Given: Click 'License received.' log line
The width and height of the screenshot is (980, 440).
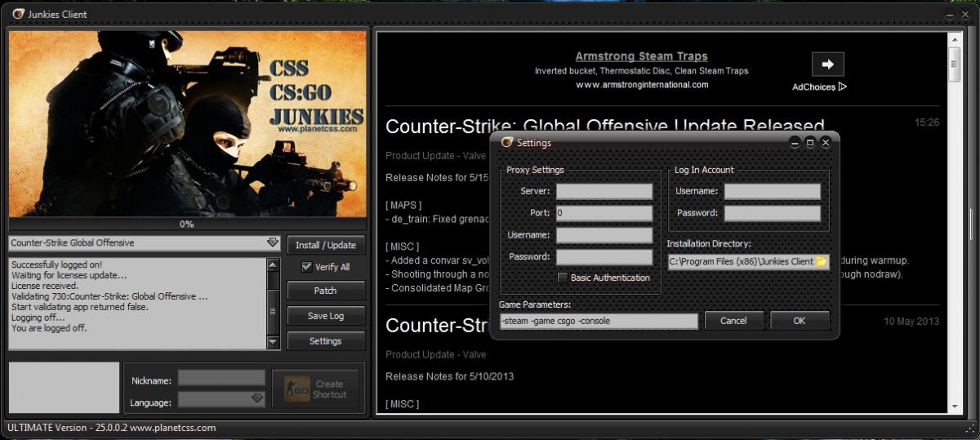Looking at the screenshot, I should coord(44,286).
